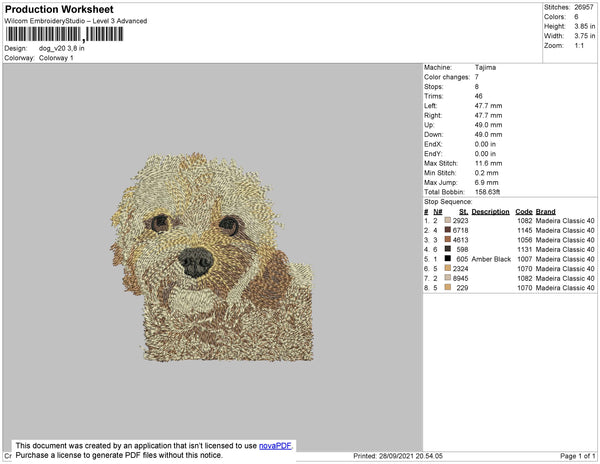Click the 'Brand' column header
The height and width of the screenshot is (464, 600).
[x=546, y=212]
